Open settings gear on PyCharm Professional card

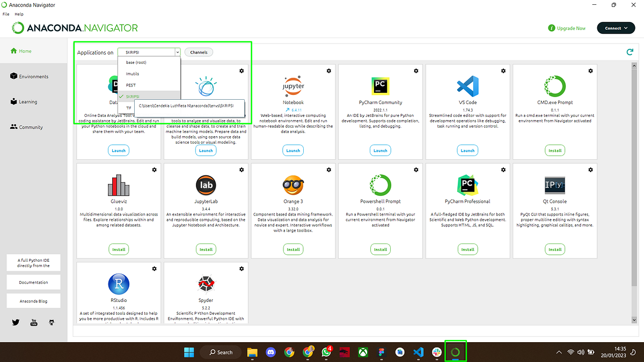pos(503,169)
